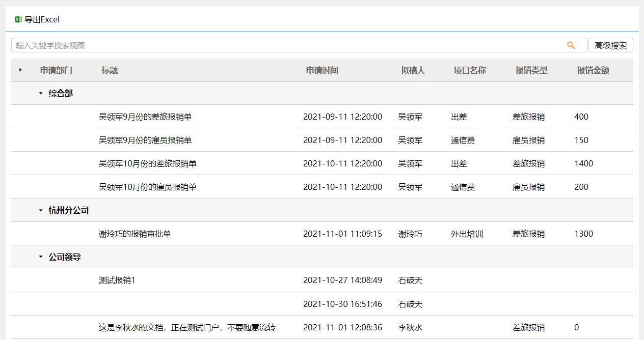Viewport: 644px width, 340px height.
Task: Open 吴领军10月份的雇员报销单 record
Action: pyautogui.click(x=147, y=187)
